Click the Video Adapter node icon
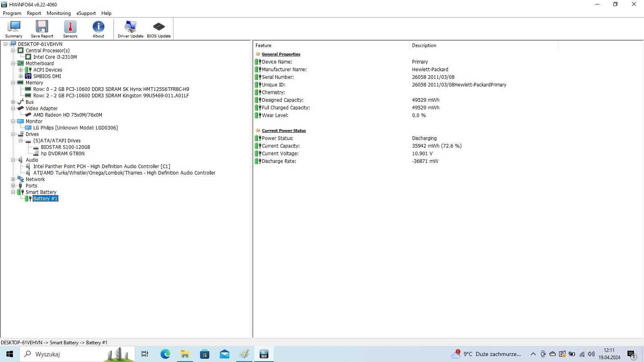Screen dimensions: 644x362 [x=21, y=109]
